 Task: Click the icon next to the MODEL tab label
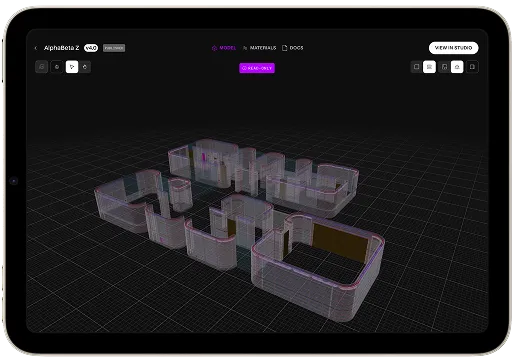214,48
